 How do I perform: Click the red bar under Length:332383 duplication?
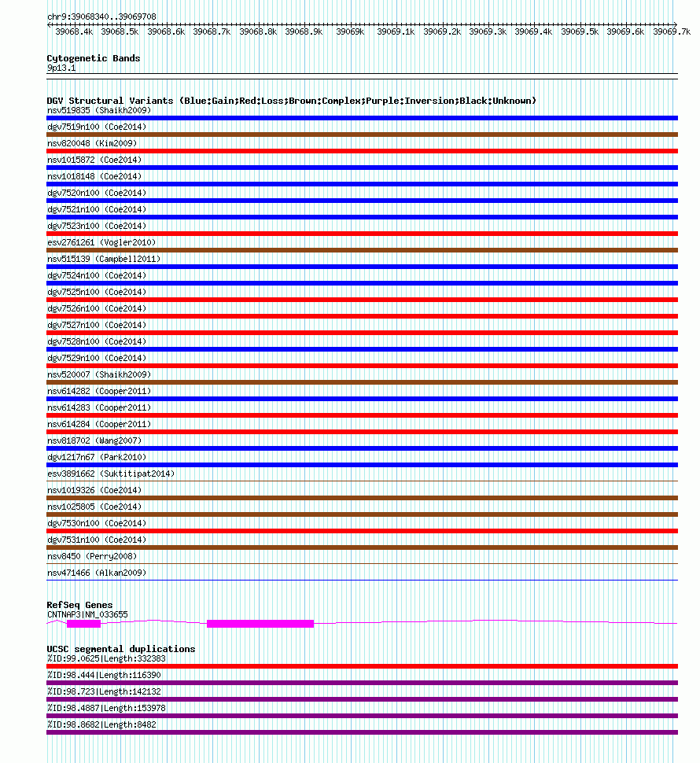(362, 667)
